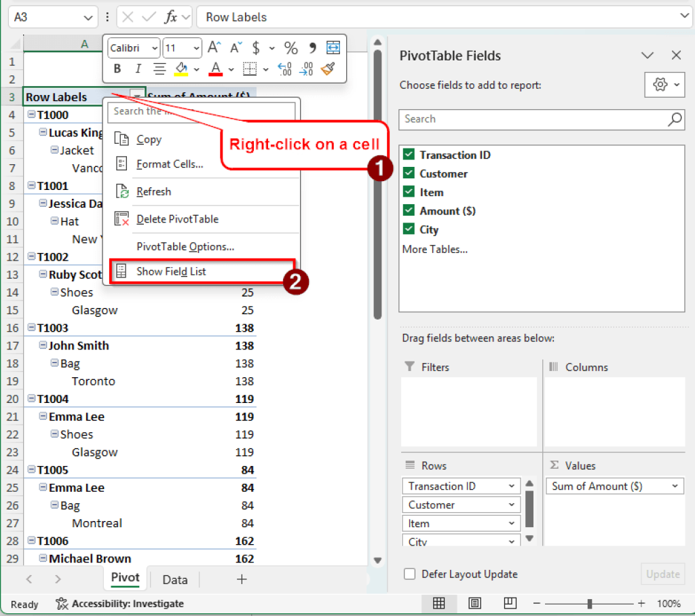
Task: Enable the Defer Layout Update checkbox
Action: pos(409,573)
